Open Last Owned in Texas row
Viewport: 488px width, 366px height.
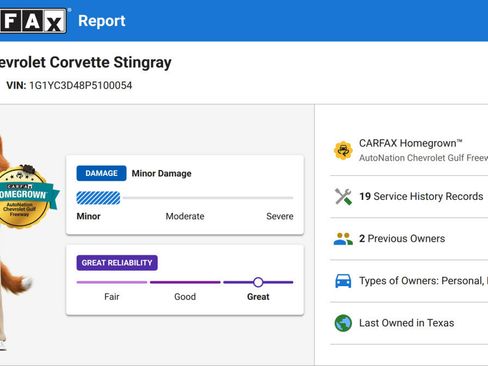pos(409,323)
